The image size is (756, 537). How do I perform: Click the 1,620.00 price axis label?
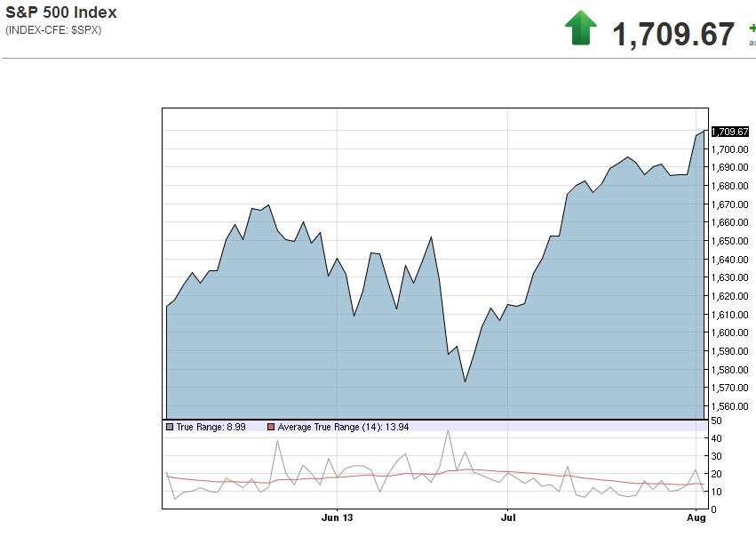pos(730,296)
